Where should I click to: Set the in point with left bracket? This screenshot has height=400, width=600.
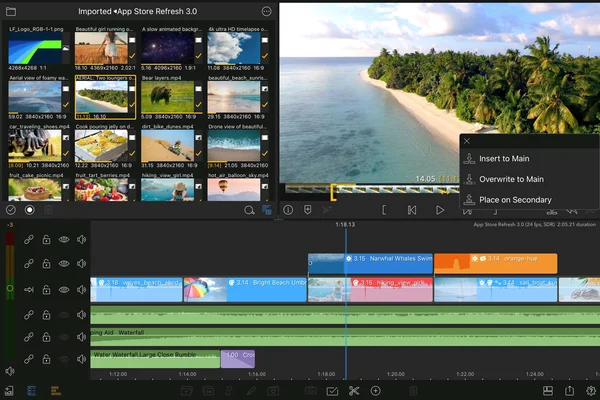click(x=384, y=210)
